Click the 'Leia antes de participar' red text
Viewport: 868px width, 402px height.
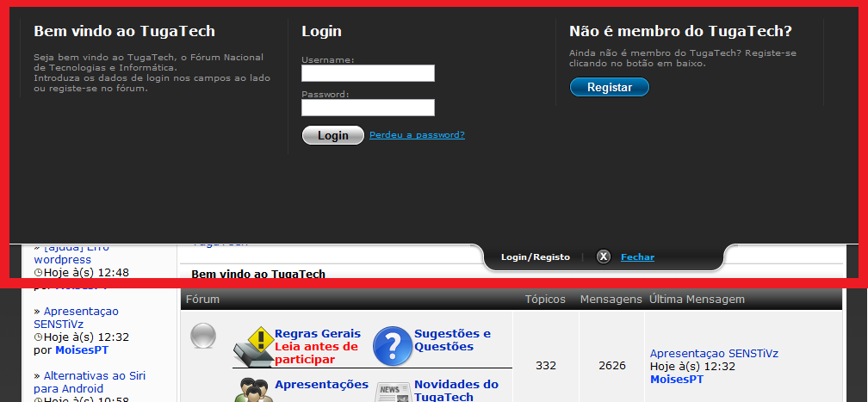[x=317, y=353]
